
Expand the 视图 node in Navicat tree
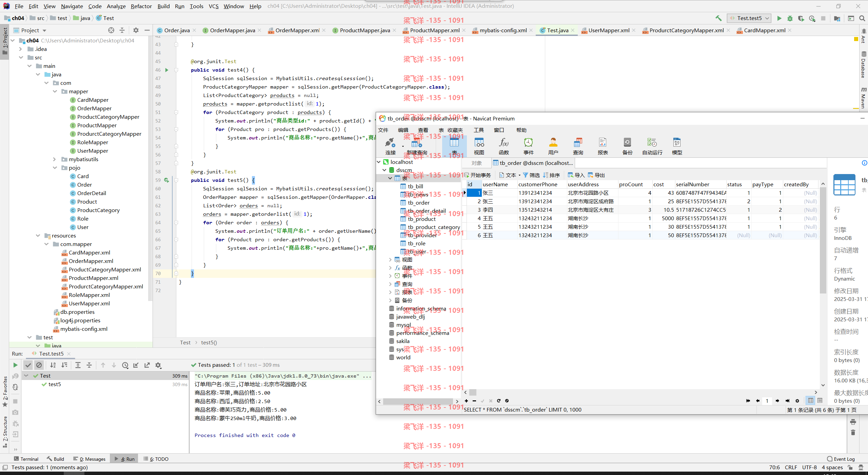(390, 260)
